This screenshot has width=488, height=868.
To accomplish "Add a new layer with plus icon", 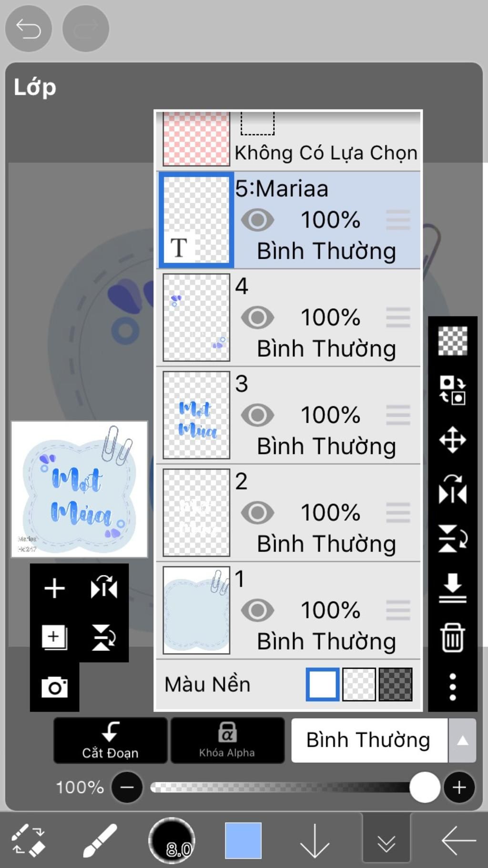I will click(54, 588).
